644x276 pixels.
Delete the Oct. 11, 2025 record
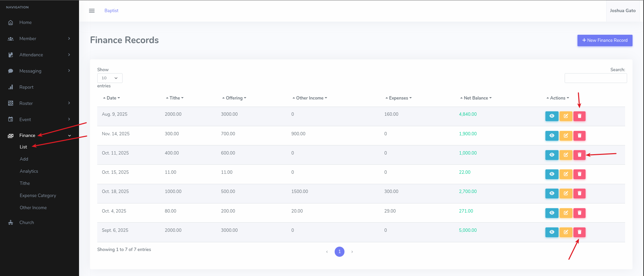(579, 155)
